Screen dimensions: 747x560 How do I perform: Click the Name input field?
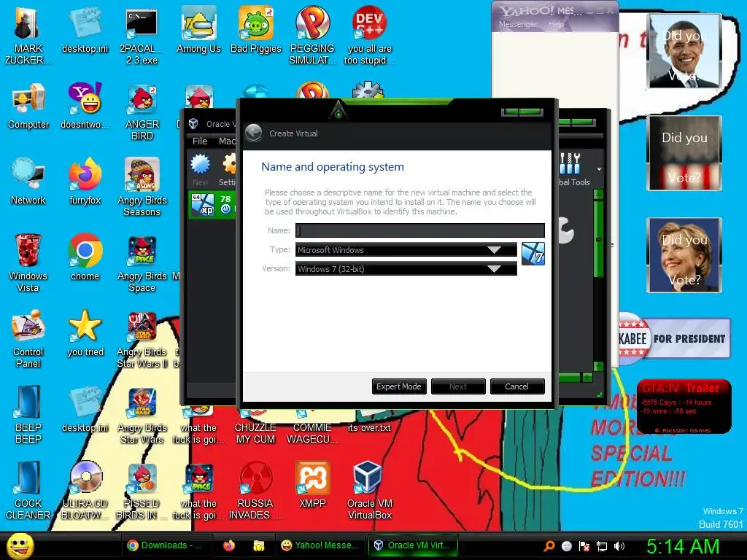coord(419,230)
